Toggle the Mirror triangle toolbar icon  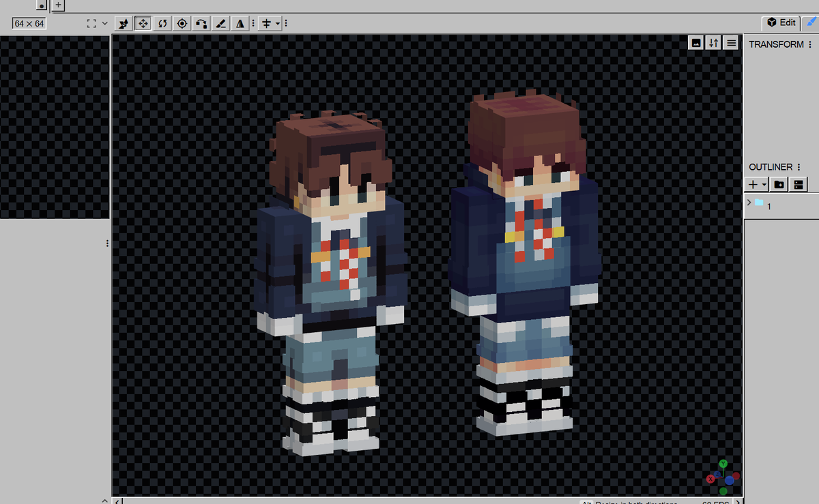(240, 23)
